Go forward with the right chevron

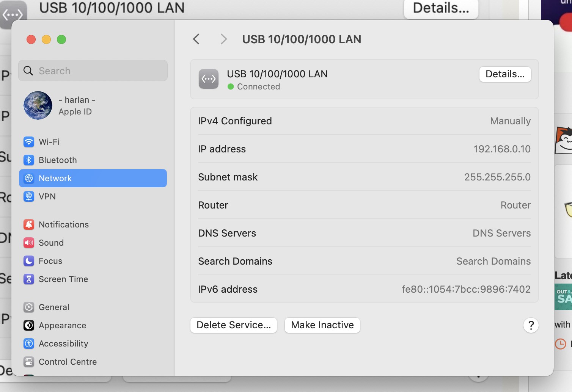point(223,39)
